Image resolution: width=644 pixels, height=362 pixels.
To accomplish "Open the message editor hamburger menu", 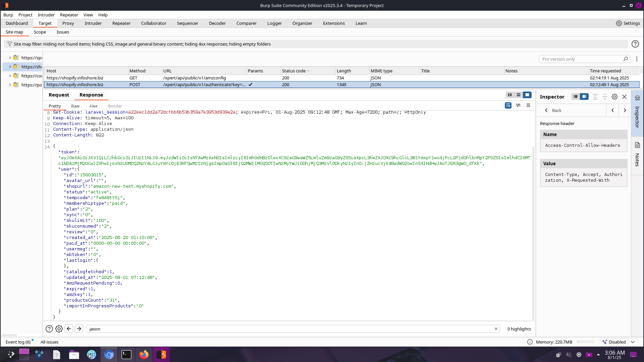I will (528, 106).
